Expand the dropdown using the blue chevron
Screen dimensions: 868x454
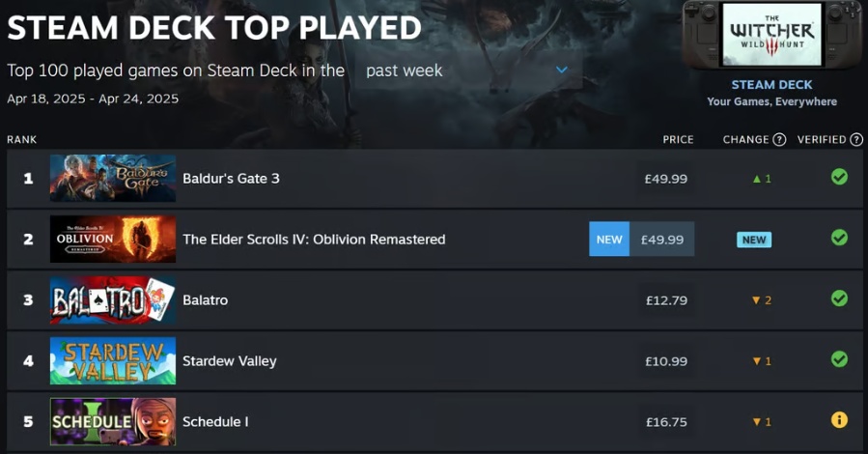(x=562, y=70)
